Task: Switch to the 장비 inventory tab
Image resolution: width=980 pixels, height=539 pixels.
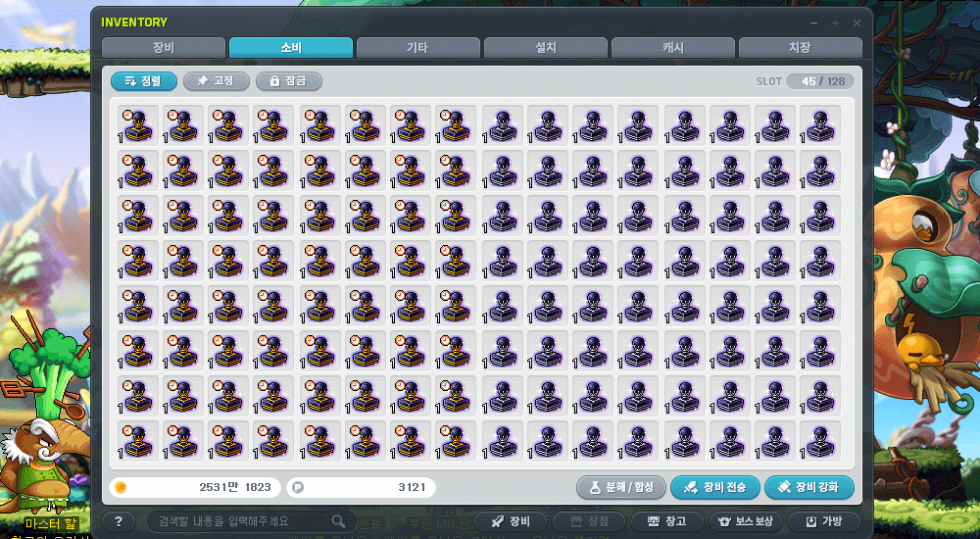Action: click(163, 47)
